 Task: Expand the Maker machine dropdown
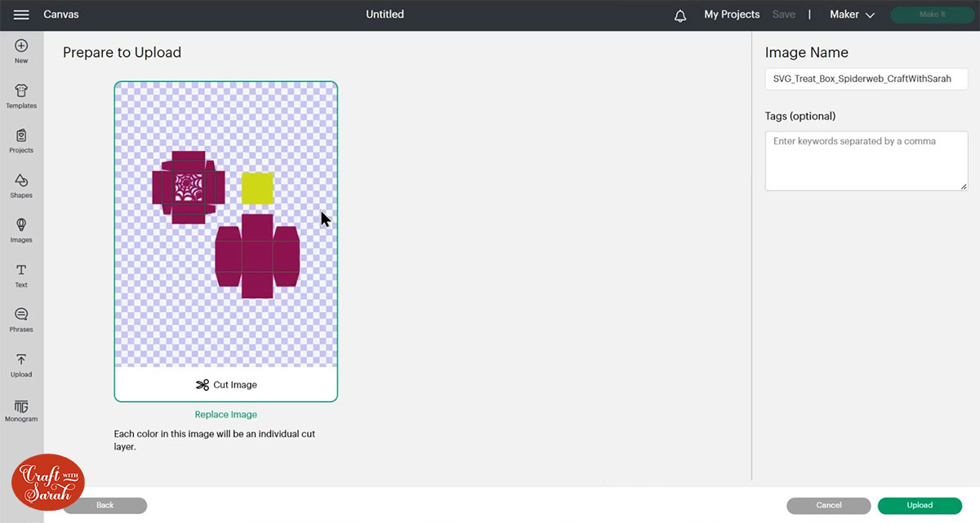coord(852,15)
